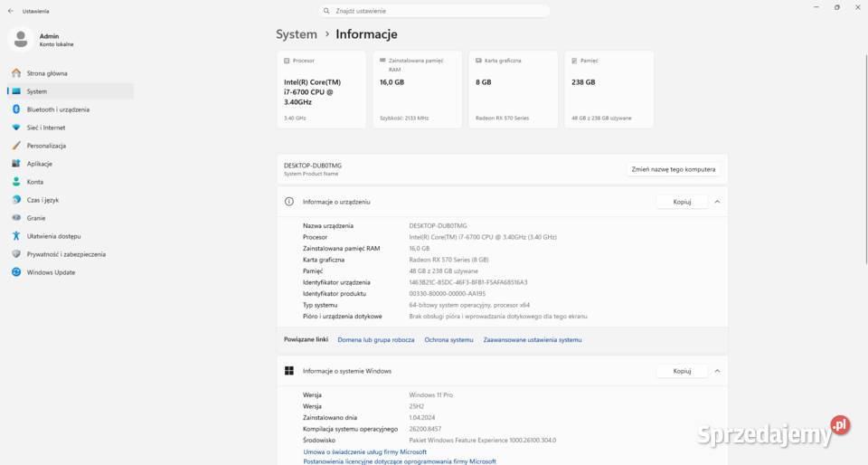Click the Personalizacja brush icon
The width and height of the screenshot is (868, 465).
tap(16, 146)
